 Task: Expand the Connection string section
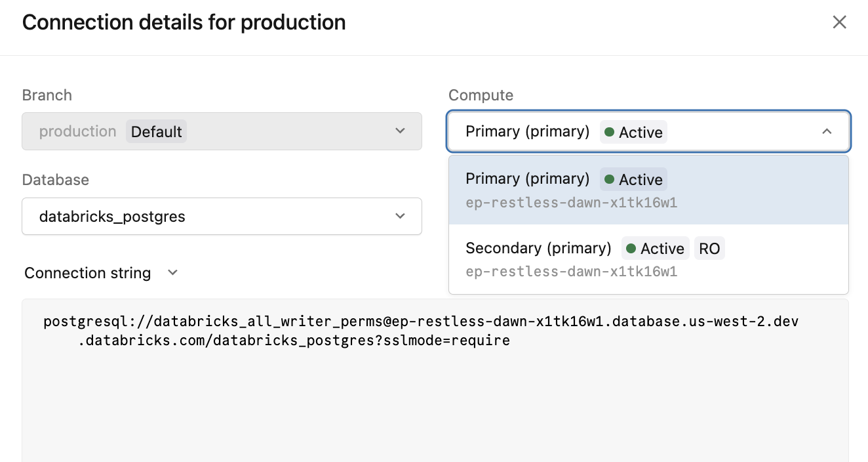pyautogui.click(x=172, y=273)
